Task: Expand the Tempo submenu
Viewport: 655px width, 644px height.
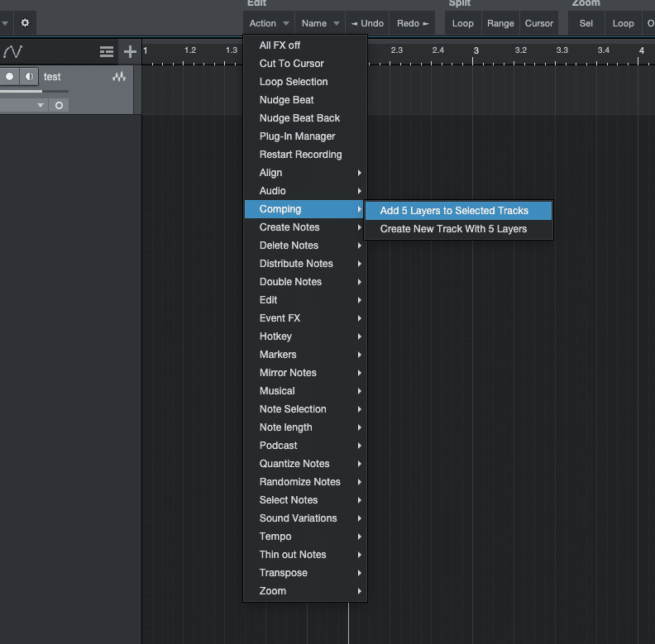Action: point(305,537)
